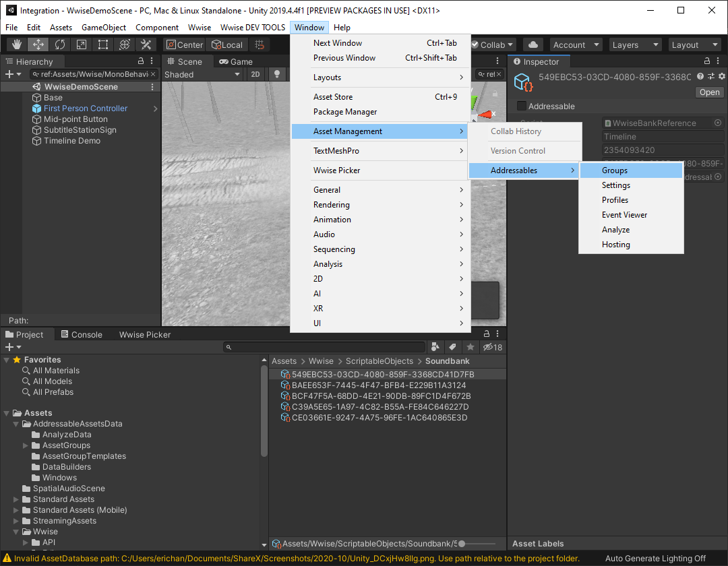Click the Open button in Inspector
The height and width of the screenshot is (566, 728).
(x=709, y=92)
